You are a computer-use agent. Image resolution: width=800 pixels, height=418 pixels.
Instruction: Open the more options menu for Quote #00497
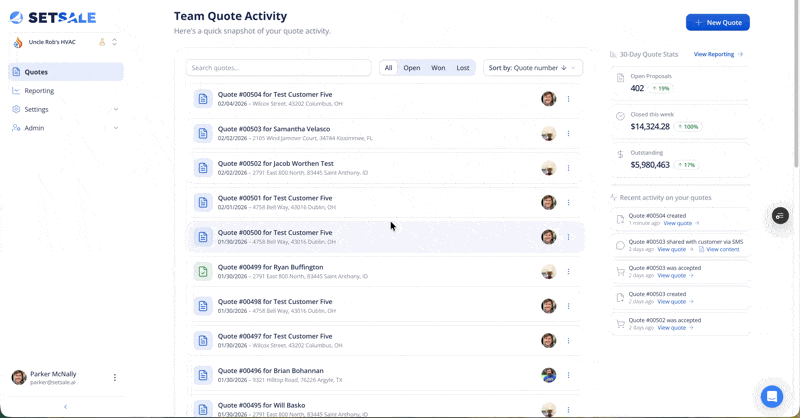click(568, 340)
